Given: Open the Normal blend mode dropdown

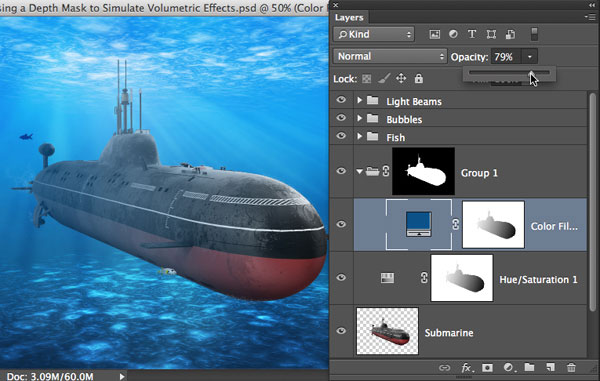Looking at the screenshot, I should pyautogui.click(x=390, y=57).
